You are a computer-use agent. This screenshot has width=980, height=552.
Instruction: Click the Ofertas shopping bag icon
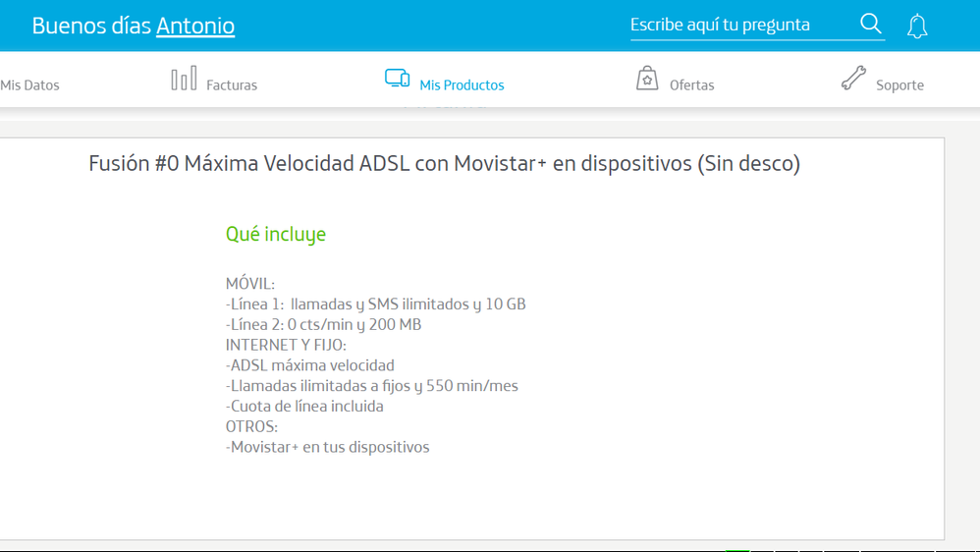(647, 79)
